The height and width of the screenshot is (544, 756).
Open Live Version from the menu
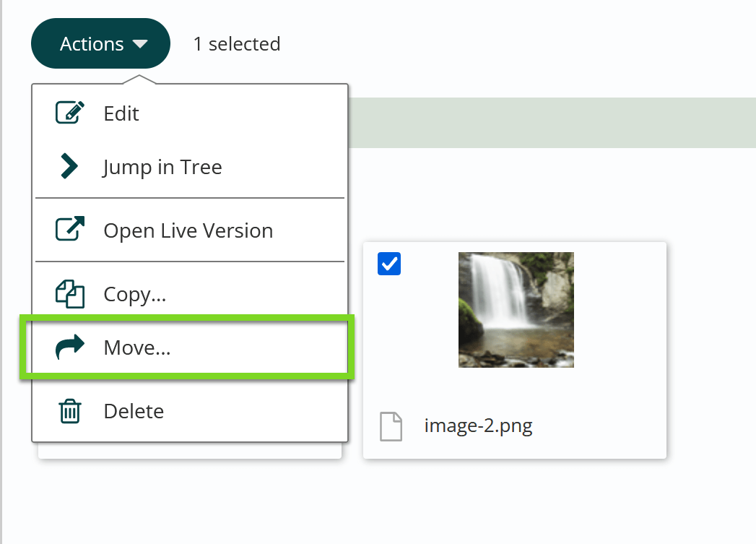tap(188, 230)
